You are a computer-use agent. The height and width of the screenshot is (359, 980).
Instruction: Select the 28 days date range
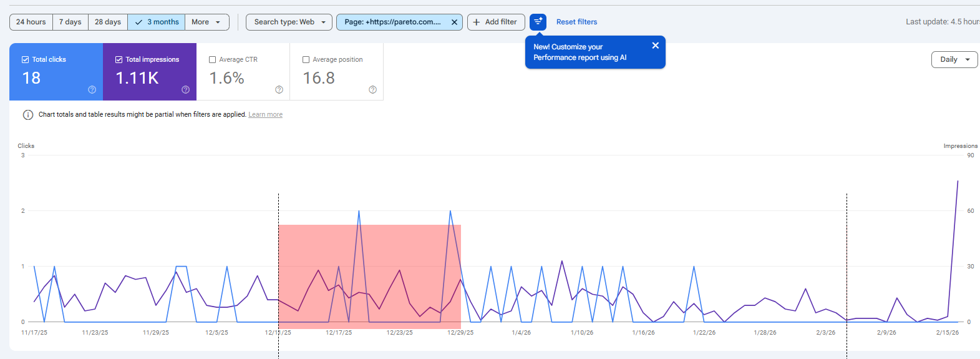[108, 22]
